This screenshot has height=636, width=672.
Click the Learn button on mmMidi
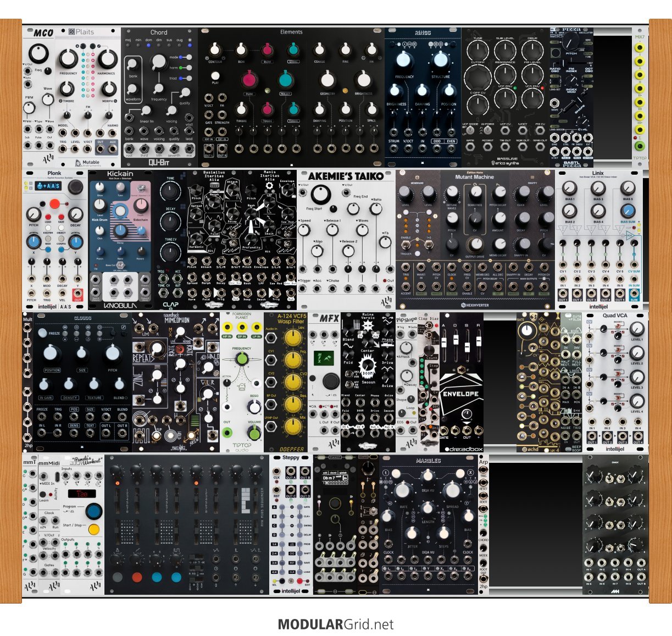pos(43,494)
